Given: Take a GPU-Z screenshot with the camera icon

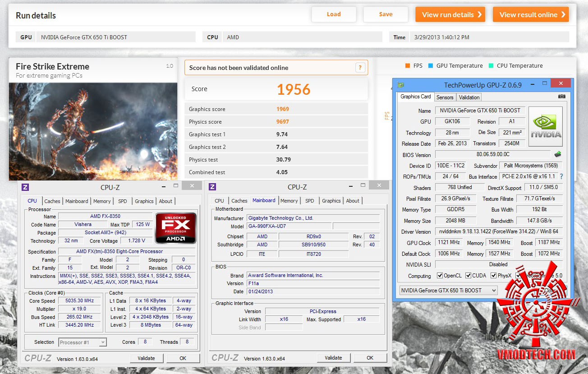Looking at the screenshot, I should (561, 97).
